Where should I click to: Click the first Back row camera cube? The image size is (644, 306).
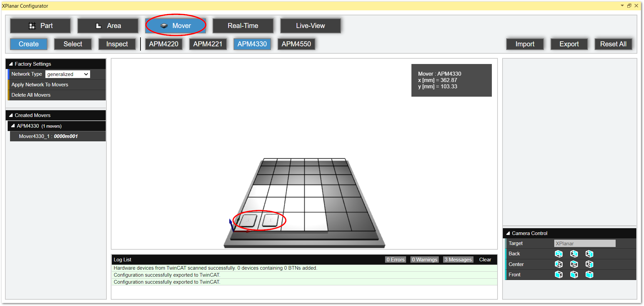pos(559,254)
